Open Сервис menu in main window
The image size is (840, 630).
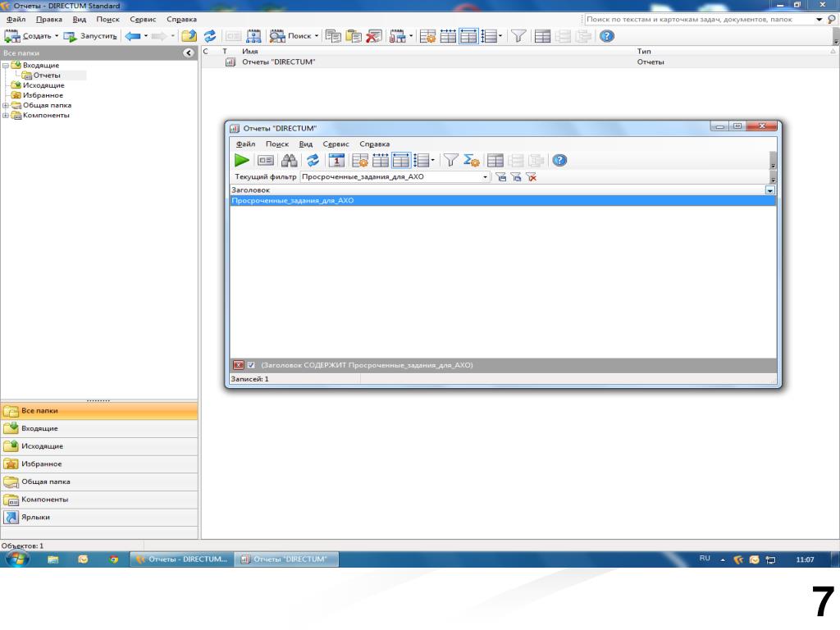pyautogui.click(x=143, y=20)
